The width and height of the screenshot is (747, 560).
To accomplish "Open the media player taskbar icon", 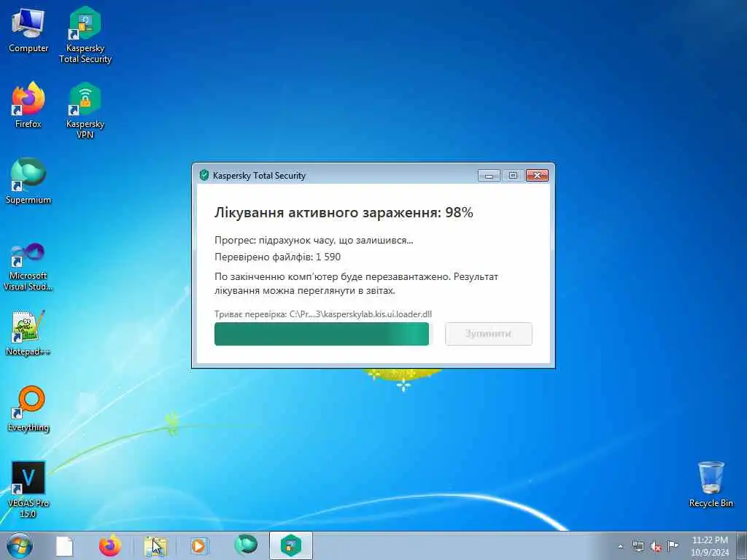I will (198, 545).
